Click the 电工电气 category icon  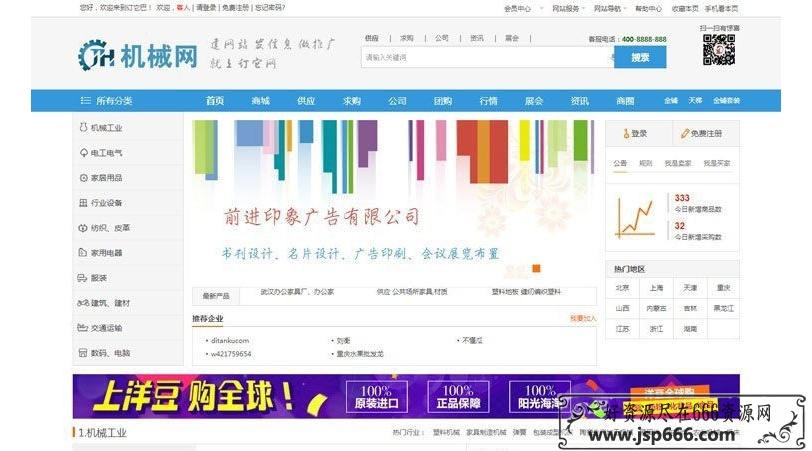(83, 153)
